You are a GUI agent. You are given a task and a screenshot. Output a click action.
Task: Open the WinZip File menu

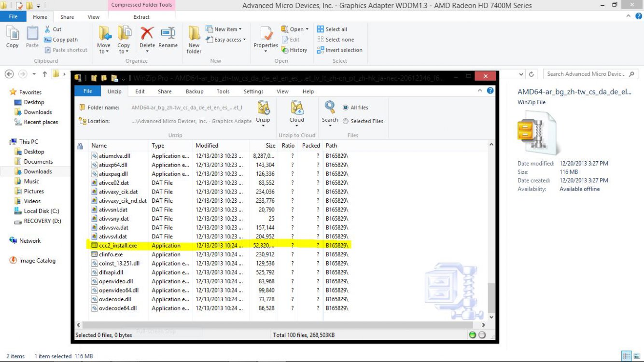coord(87,91)
